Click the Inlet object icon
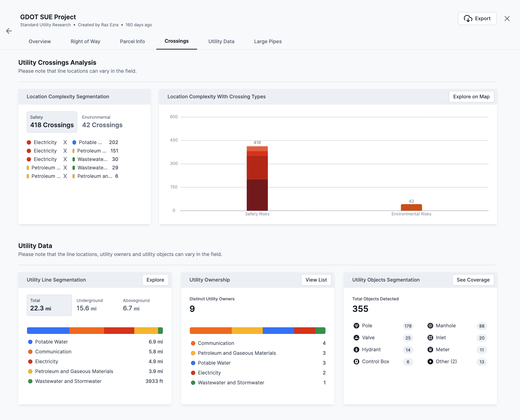 430,337
